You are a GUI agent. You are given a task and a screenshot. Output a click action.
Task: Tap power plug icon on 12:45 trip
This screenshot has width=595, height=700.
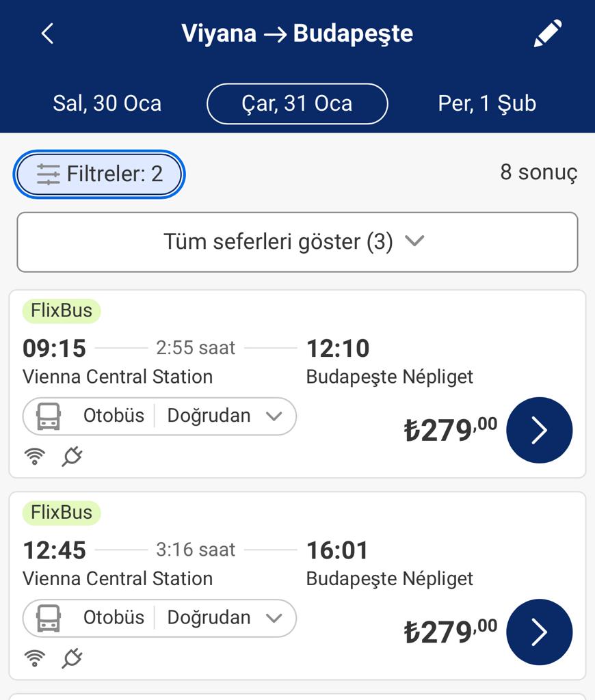(x=72, y=658)
